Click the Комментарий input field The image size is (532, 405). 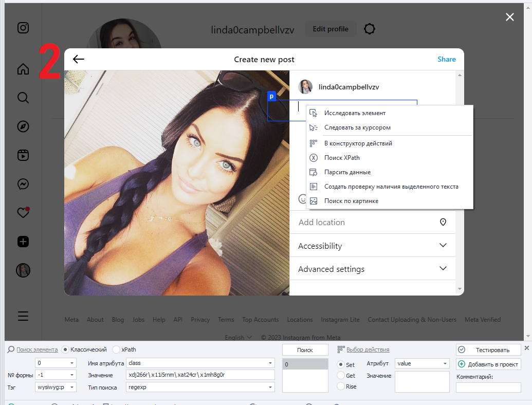click(488, 388)
